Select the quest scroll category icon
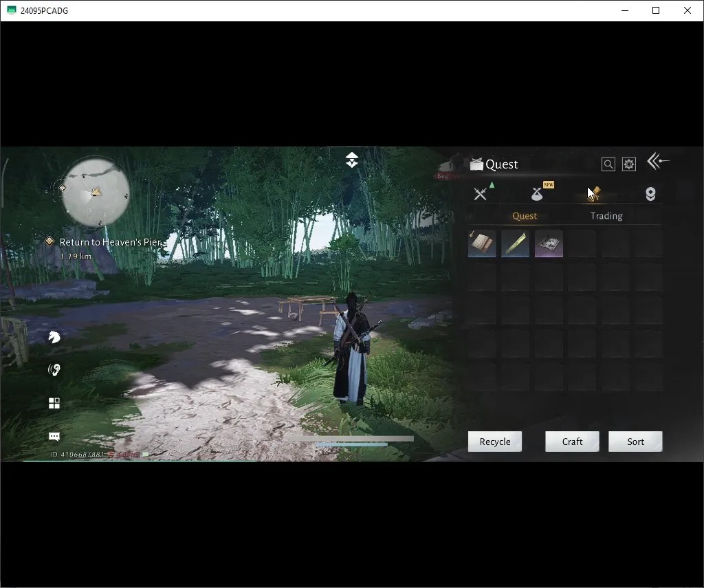This screenshot has width=704, height=588. 594,194
